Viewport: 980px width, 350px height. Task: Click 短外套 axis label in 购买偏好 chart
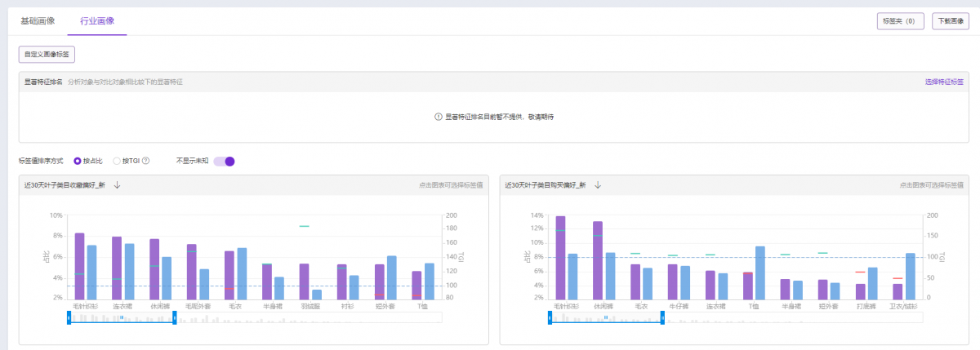click(829, 307)
